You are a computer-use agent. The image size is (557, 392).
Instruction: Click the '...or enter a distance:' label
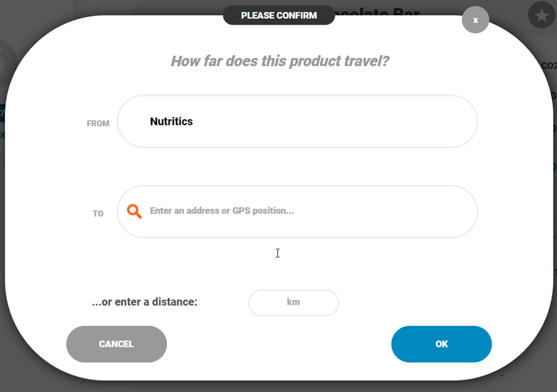click(x=145, y=302)
